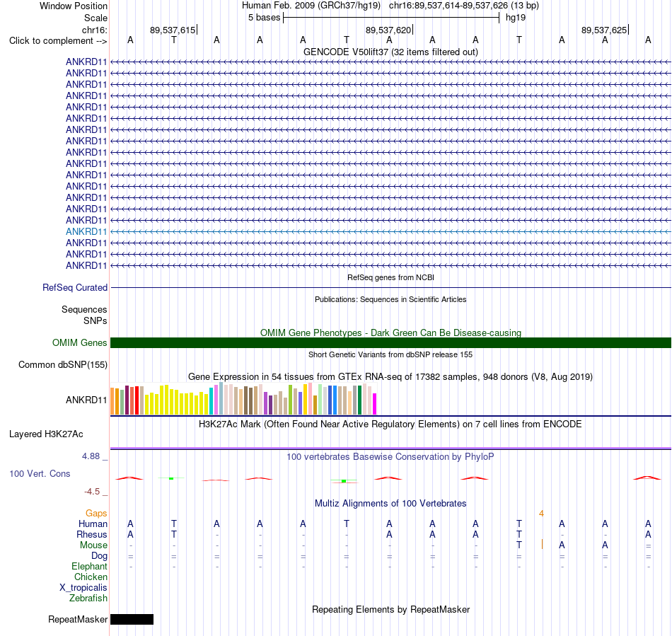Click the hg19 label beside scale bar
Screen dimensions: 672x636
tap(516, 18)
